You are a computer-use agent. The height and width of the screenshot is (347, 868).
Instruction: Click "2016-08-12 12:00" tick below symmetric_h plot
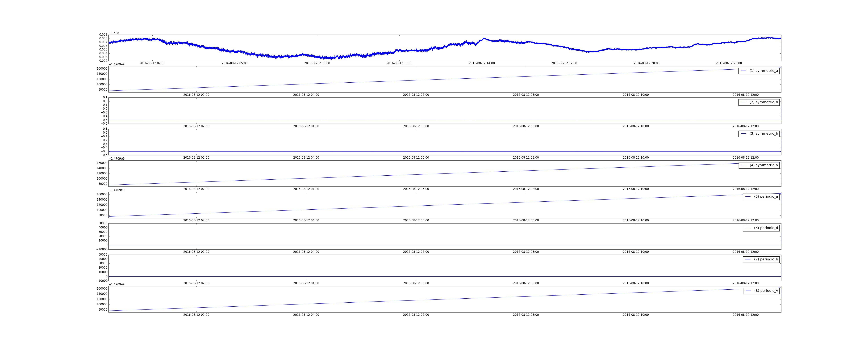point(745,158)
